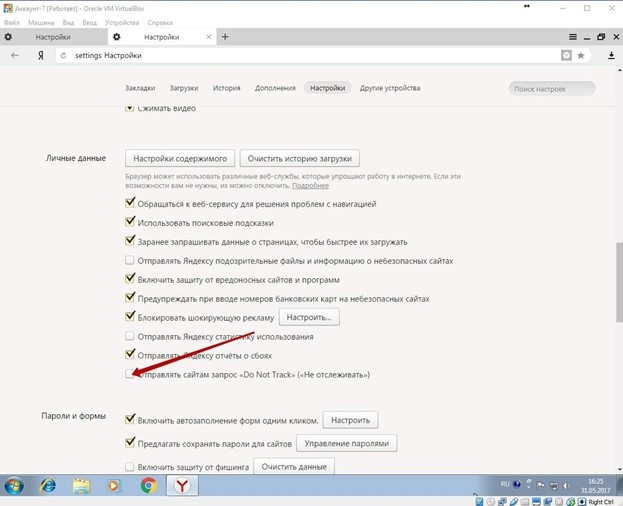This screenshot has width=623, height=506.
Task: Enable 'Отправлять Яндексу статистику использования'
Action: 130,336
